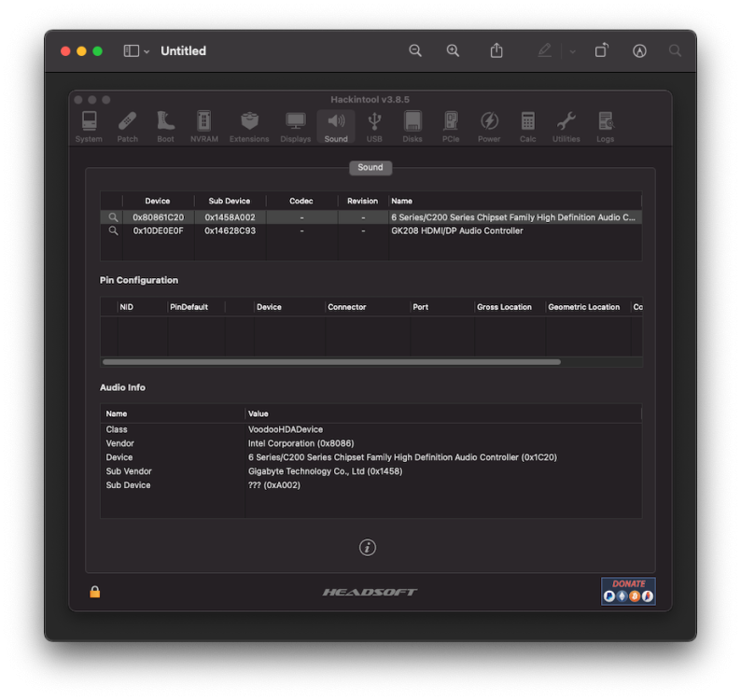Viewport: 741px width, 700px height.
Task: Toggle Preview markup toolbar pen icon
Action: pos(545,50)
